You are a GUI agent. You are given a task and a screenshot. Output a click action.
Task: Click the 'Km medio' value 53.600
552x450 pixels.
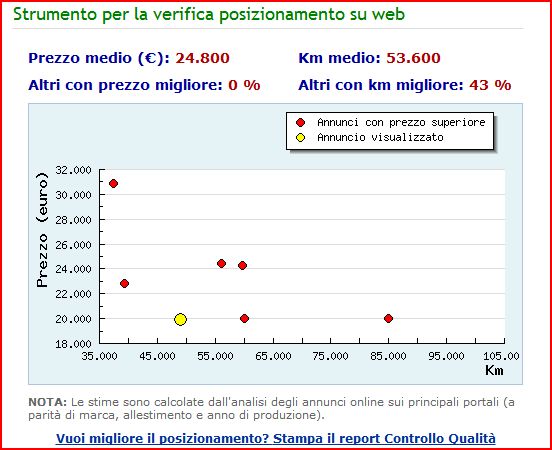pos(413,58)
